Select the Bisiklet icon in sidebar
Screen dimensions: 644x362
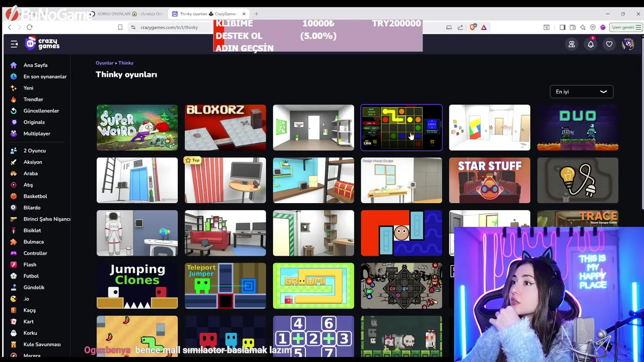(x=14, y=230)
